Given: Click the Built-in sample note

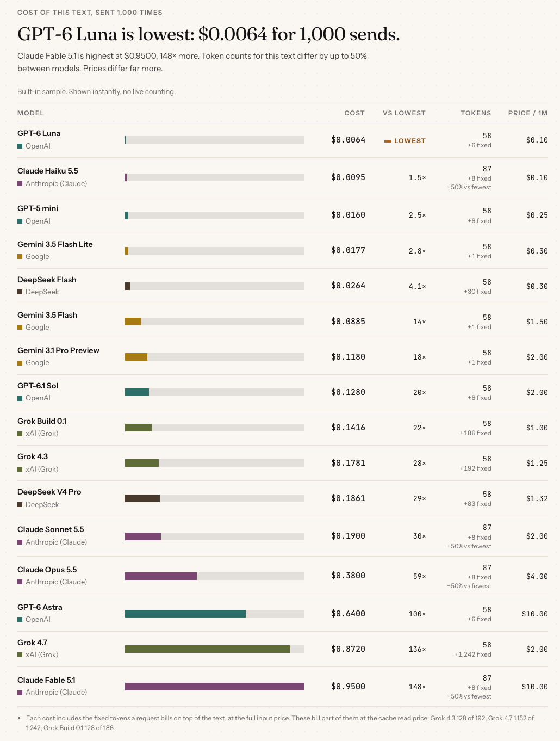Looking at the screenshot, I should point(96,91).
